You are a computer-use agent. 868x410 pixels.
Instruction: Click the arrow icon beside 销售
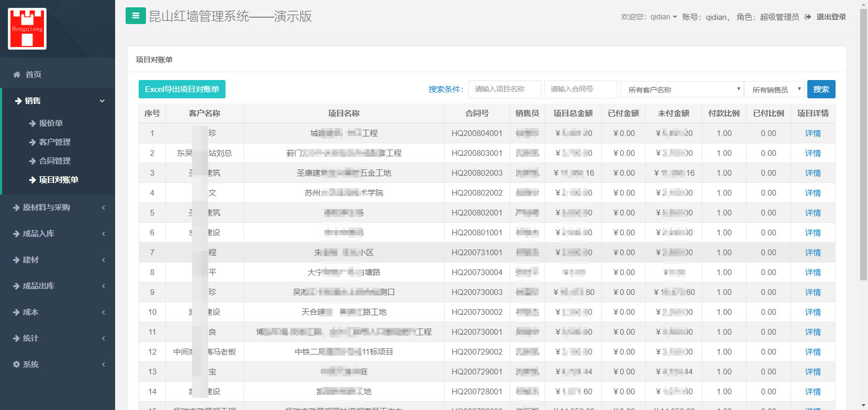(18, 100)
